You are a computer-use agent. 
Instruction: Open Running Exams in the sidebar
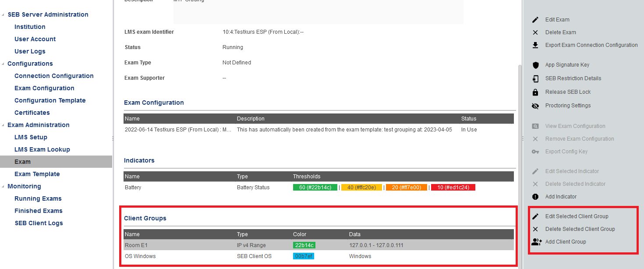pyautogui.click(x=38, y=198)
